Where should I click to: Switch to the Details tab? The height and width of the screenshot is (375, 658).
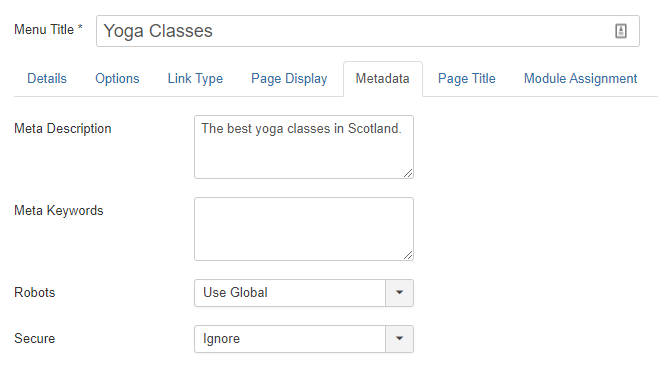click(x=47, y=78)
